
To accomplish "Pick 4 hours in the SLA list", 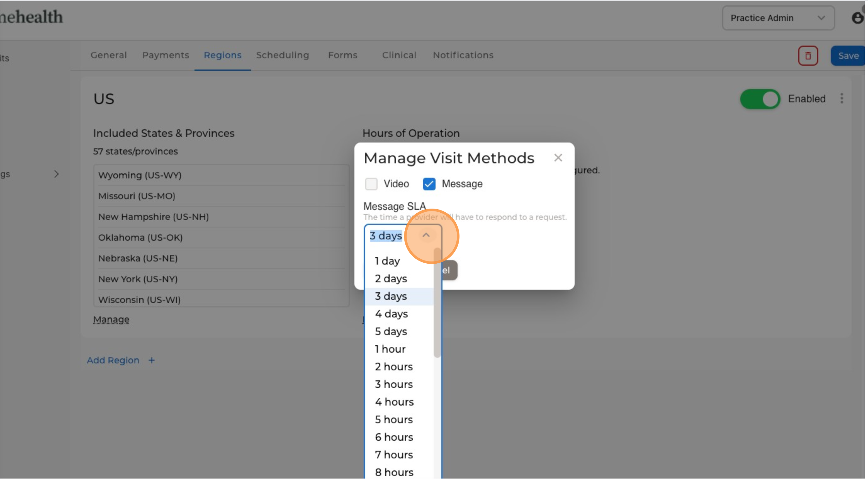I will [400, 403].
